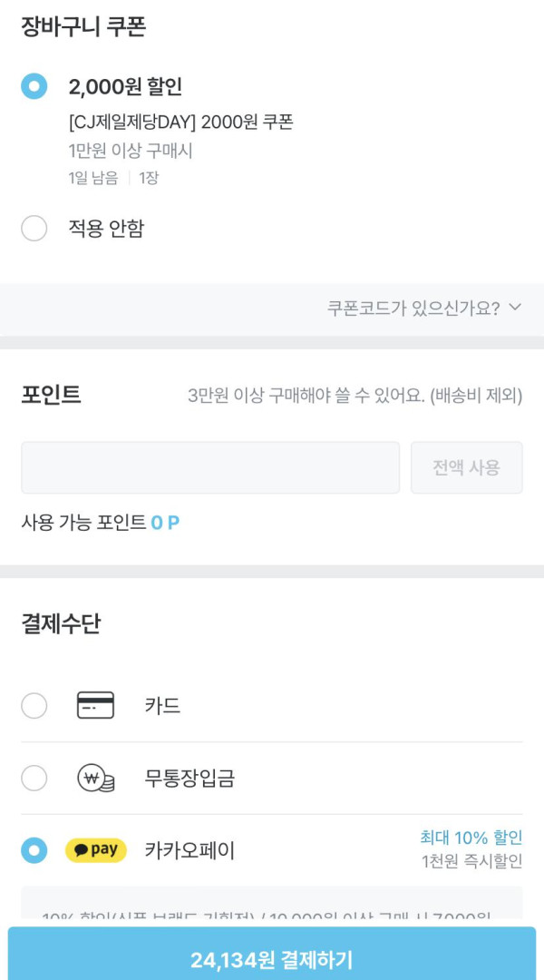The width and height of the screenshot is (544, 980).
Task: Select the 무통장입금 radio button
Action: pos(34,778)
